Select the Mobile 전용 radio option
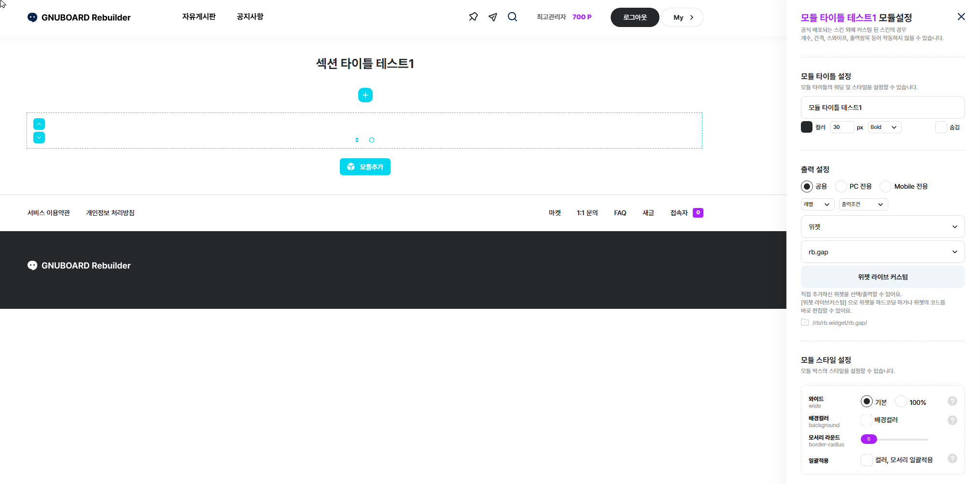 coord(886,186)
